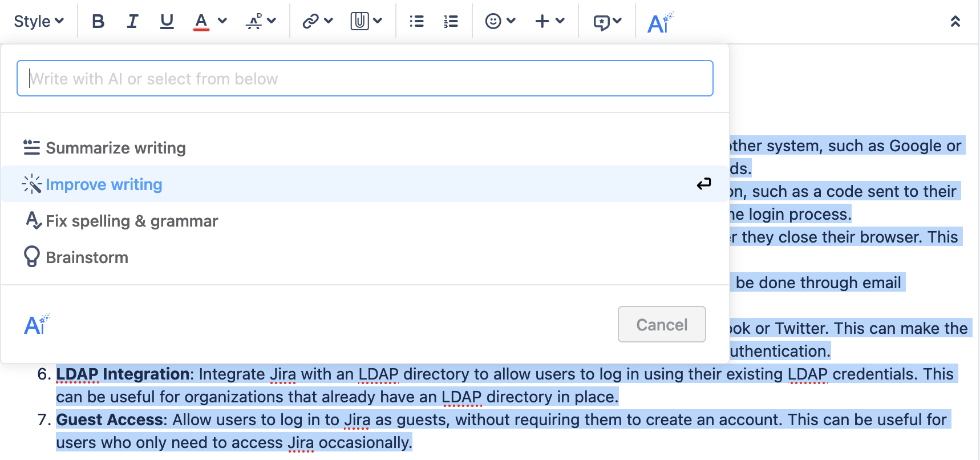This screenshot has height=460, width=980.
Task: Expand the insert menu arrow
Action: (x=560, y=21)
